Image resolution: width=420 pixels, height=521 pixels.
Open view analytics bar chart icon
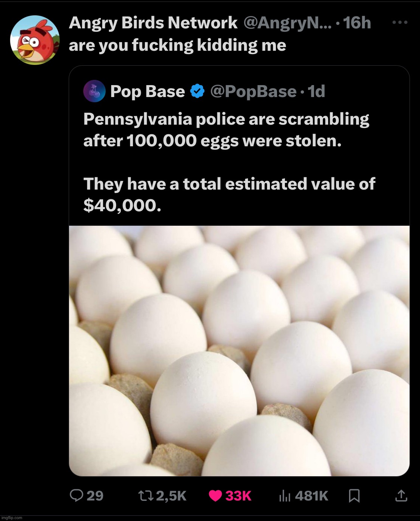285,496
